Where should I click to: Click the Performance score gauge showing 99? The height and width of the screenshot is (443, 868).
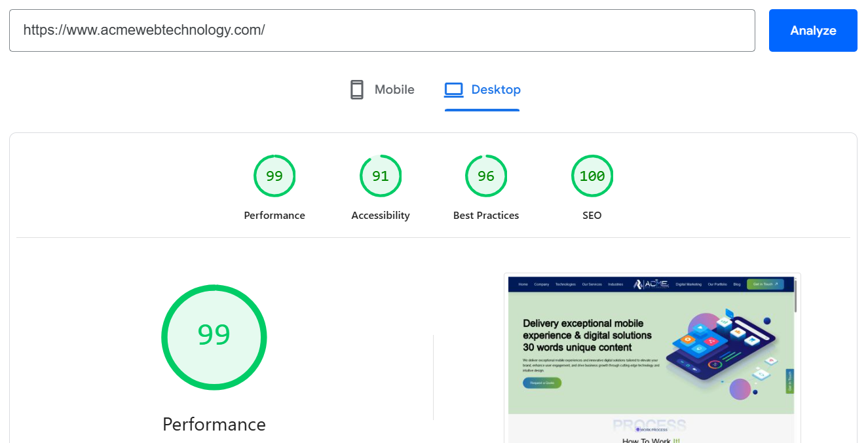(x=274, y=176)
